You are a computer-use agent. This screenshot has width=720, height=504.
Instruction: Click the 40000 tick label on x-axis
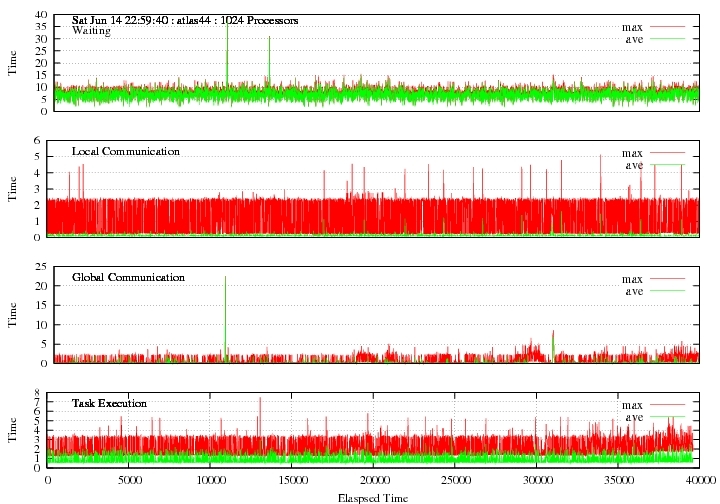tap(699, 480)
